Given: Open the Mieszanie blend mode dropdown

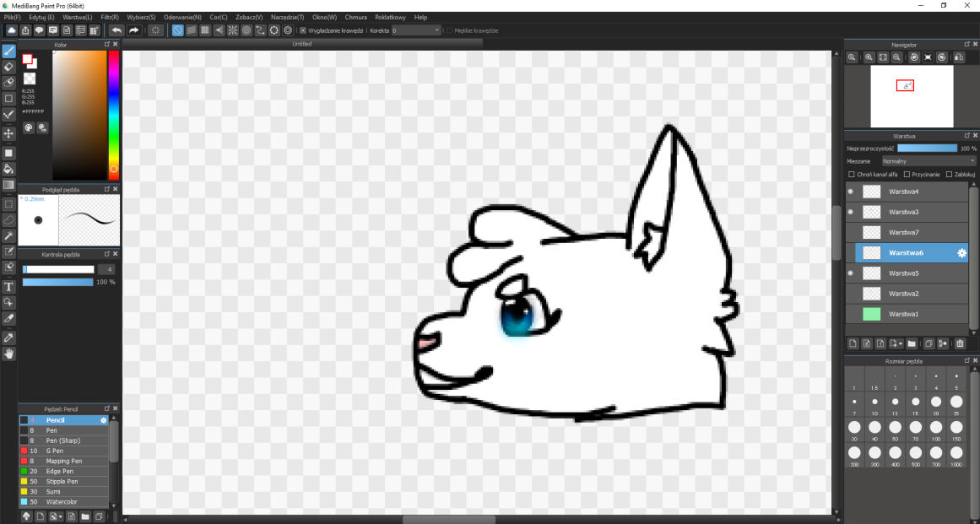Looking at the screenshot, I should [928, 161].
